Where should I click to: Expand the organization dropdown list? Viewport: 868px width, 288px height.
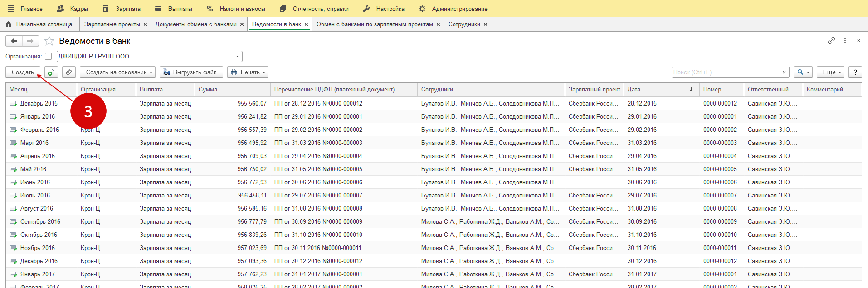238,57
